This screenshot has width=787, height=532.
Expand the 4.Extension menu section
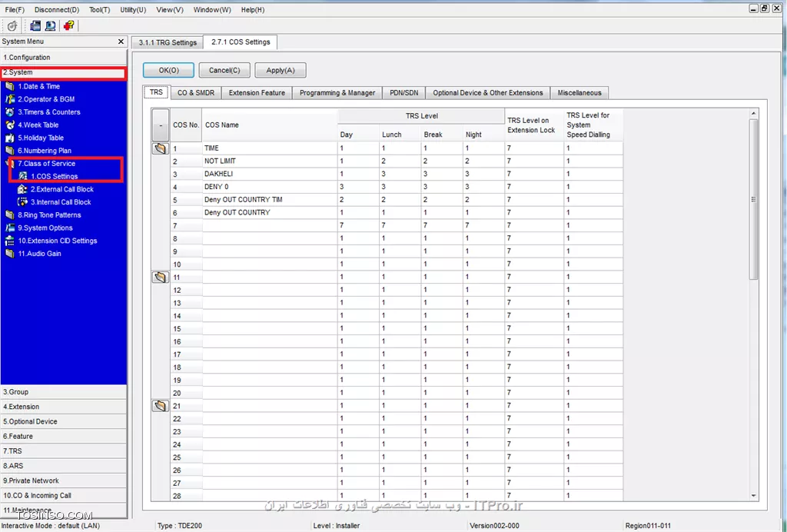pos(63,407)
